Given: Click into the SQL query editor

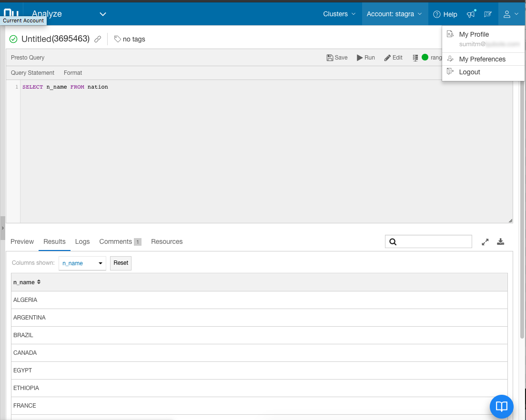Looking at the screenshot, I should point(266,151).
